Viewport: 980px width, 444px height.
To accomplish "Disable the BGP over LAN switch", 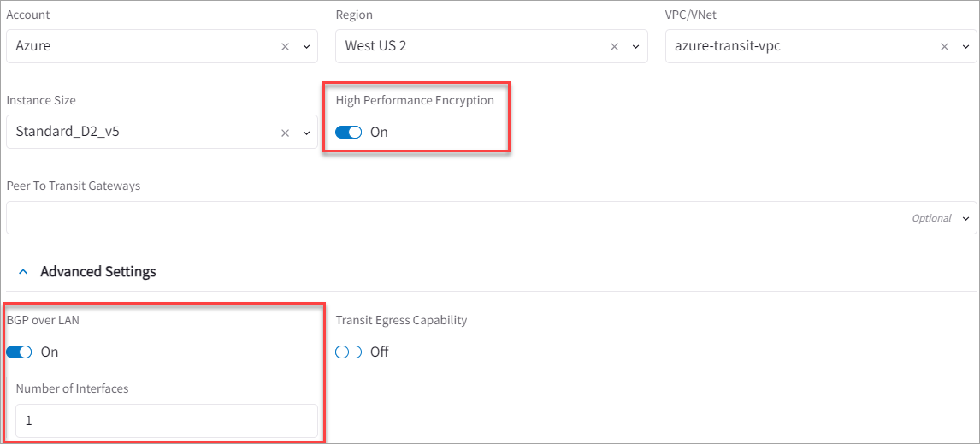I will [19, 352].
